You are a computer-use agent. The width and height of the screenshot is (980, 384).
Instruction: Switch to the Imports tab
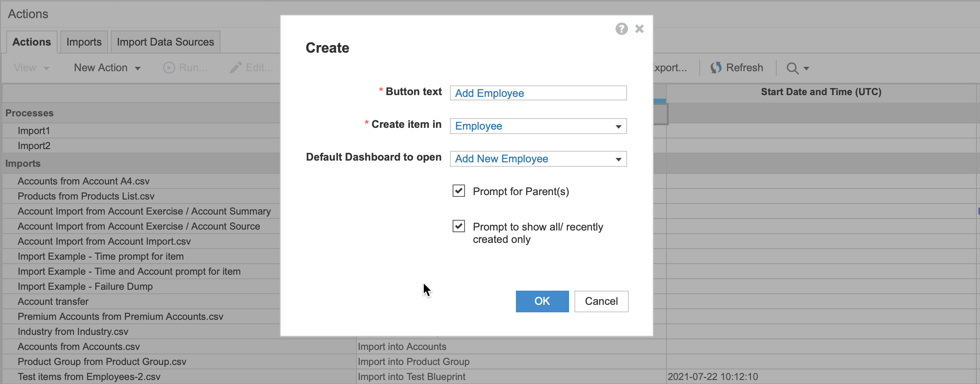(x=84, y=42)
